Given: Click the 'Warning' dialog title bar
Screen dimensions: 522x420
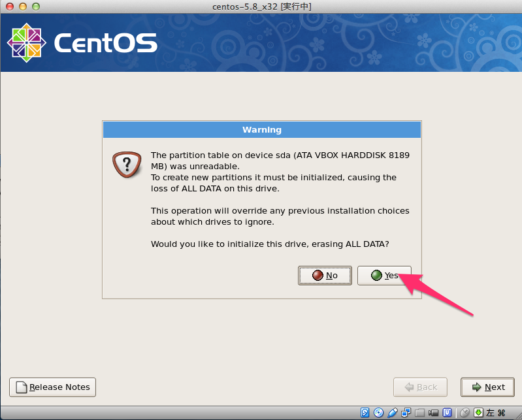Looking at the screenshot, I should [262, 130].
